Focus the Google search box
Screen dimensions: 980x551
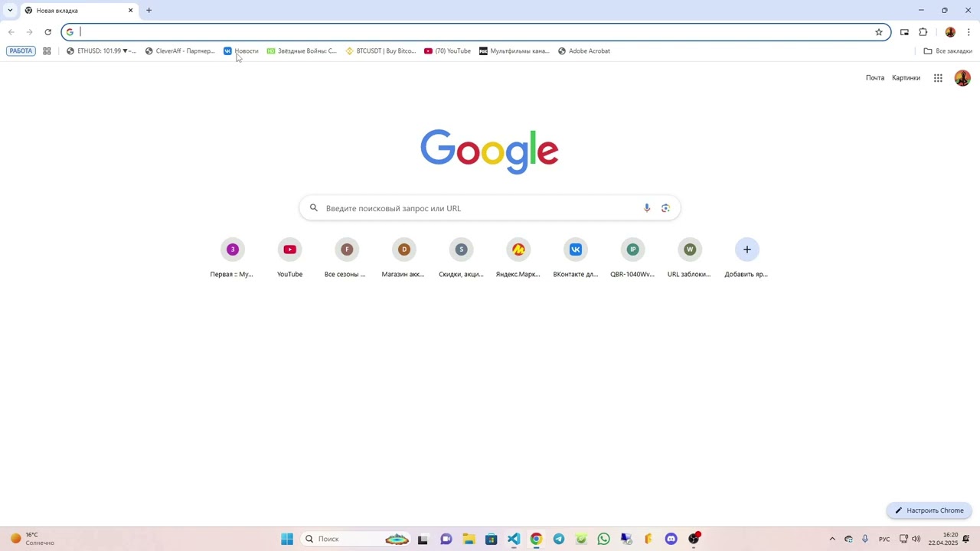pyautogui.click(x=490, y=208)
